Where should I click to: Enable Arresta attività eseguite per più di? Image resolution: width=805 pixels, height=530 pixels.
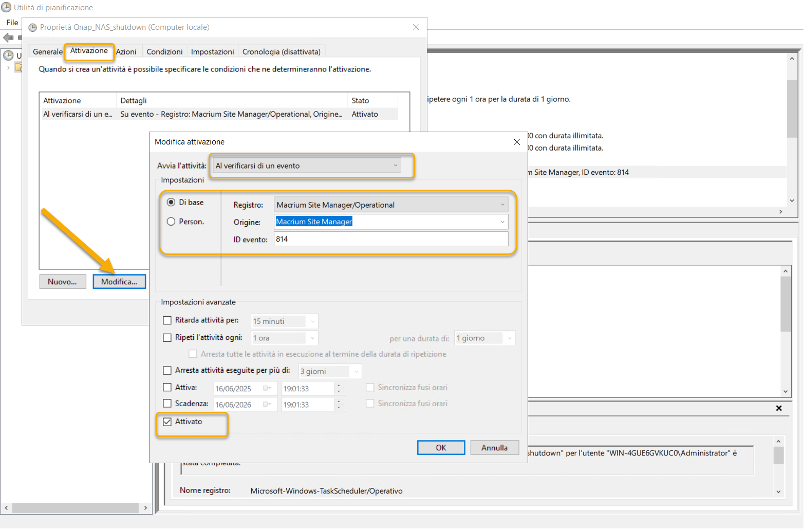tap(167, 370)
